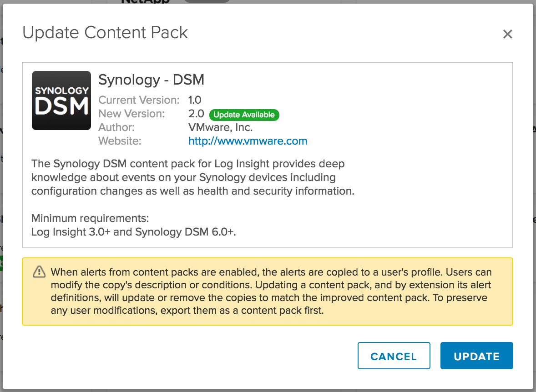Click the alerts warning message text
This screenshot has height=392, width=536.
pos(272,291)
